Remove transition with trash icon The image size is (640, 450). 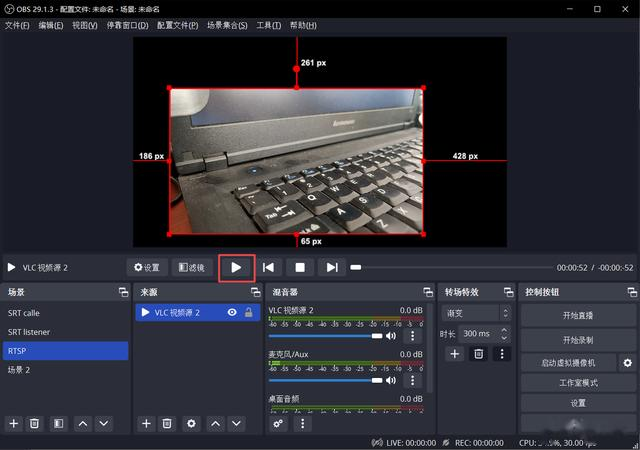point(478,354)
